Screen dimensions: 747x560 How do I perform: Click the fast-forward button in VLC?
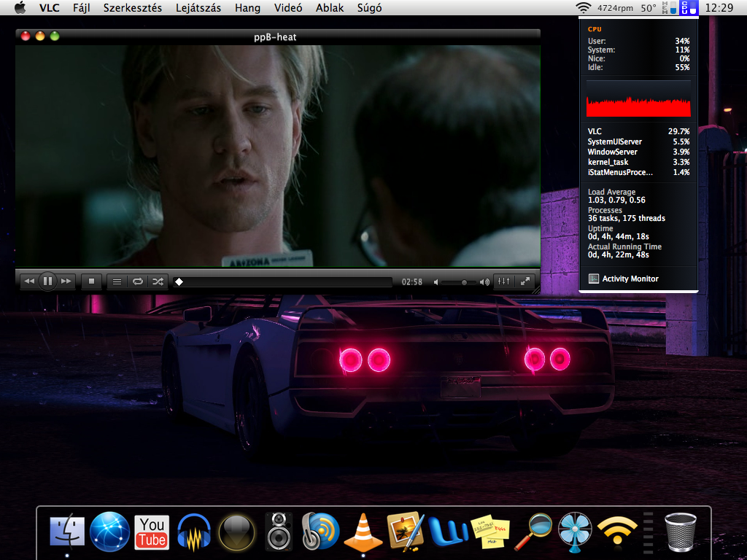(66, 281)
